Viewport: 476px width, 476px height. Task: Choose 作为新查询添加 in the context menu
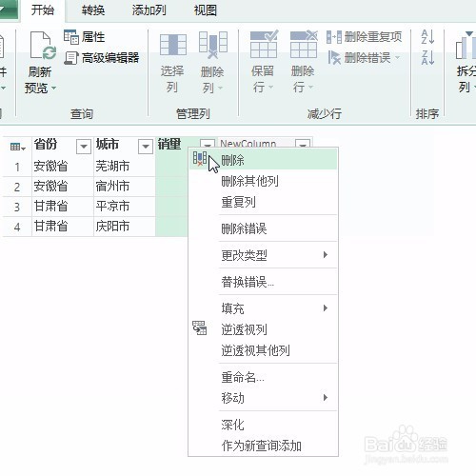(263, 446)
